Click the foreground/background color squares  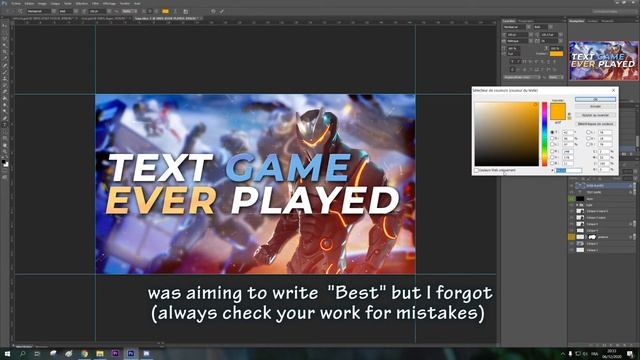(4, 163)
